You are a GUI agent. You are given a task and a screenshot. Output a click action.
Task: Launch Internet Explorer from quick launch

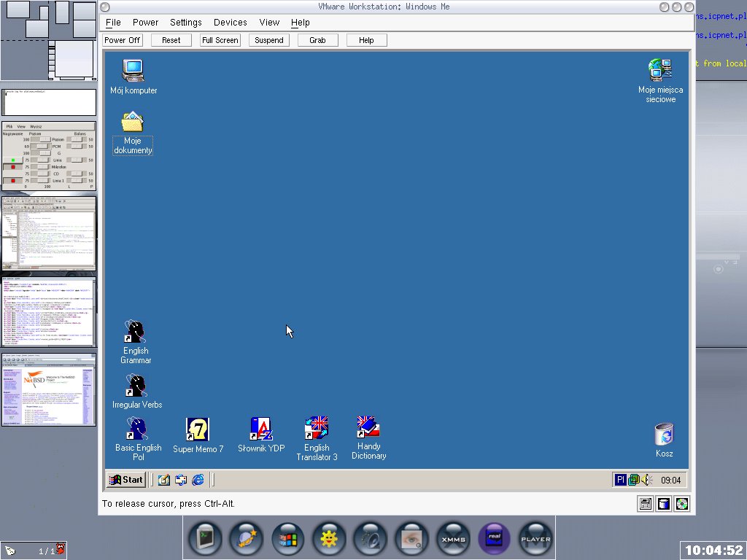(x=198, y=480)
